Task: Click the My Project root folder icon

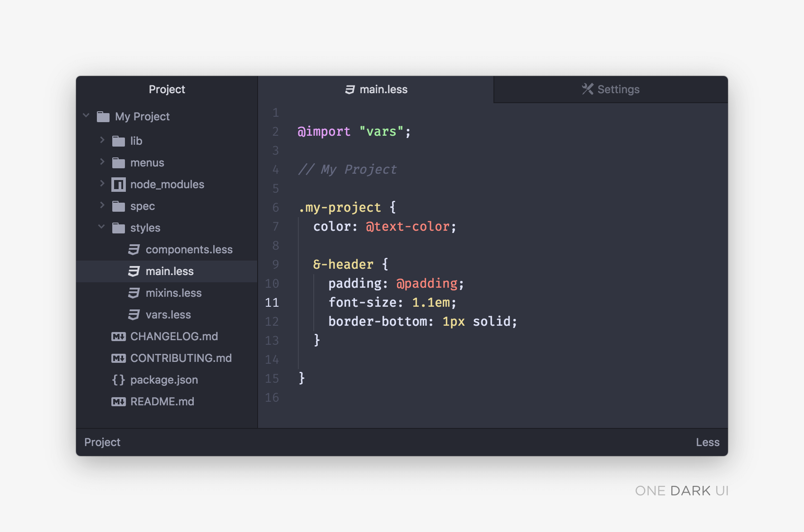Action: [103, 117]
